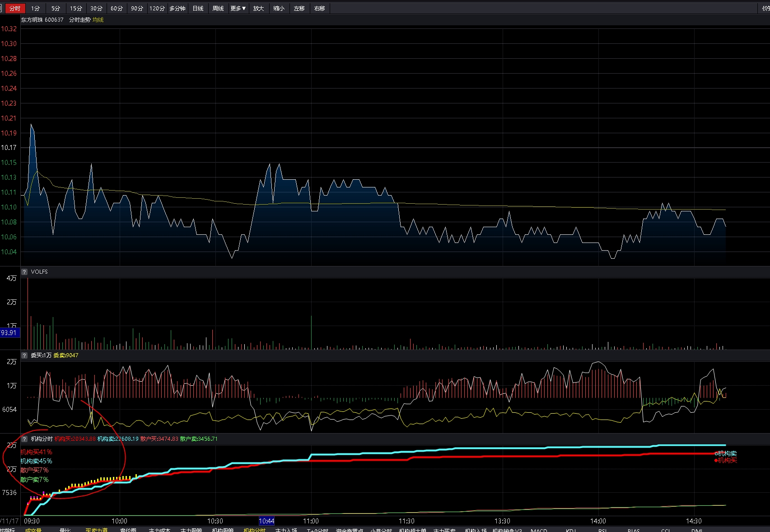The image size is (770, 532).
Task: Shift chart left with 左移
Action: pos(299,9)
